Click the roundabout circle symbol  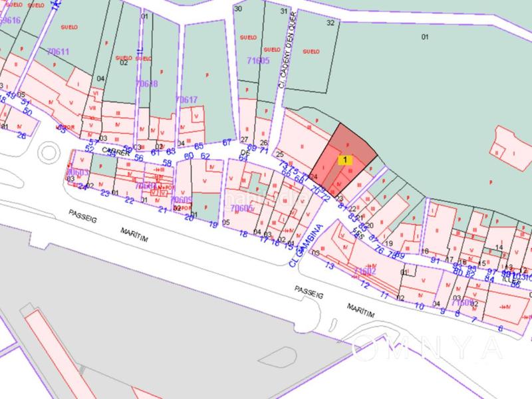click(x=48, y=152)
